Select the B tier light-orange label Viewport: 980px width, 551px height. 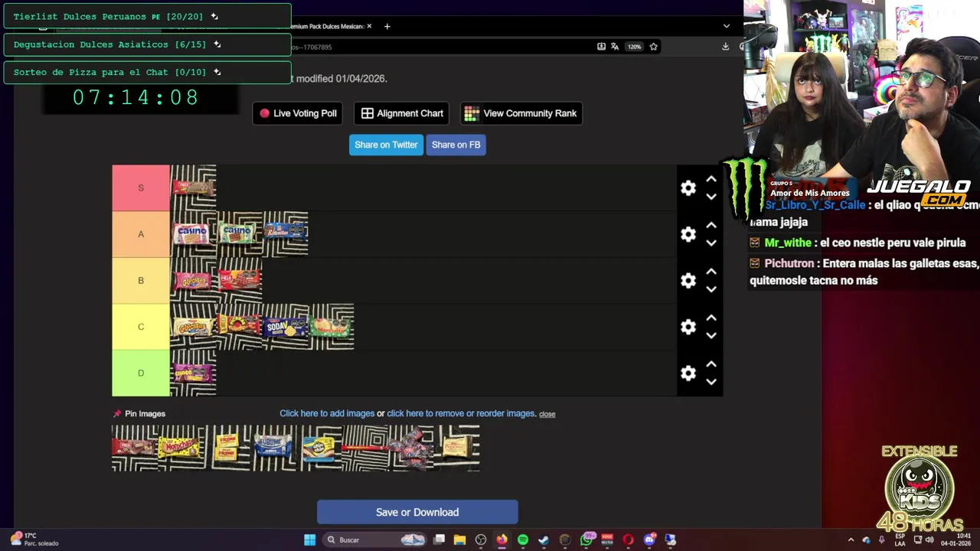[x=141, y=280]
